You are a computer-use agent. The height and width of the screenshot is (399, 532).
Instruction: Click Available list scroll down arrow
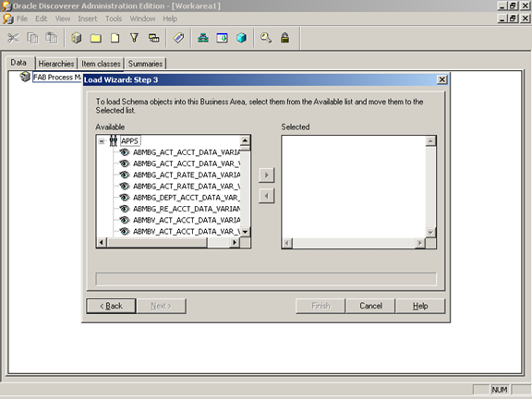pyautogui.click(x=245, y=232)
